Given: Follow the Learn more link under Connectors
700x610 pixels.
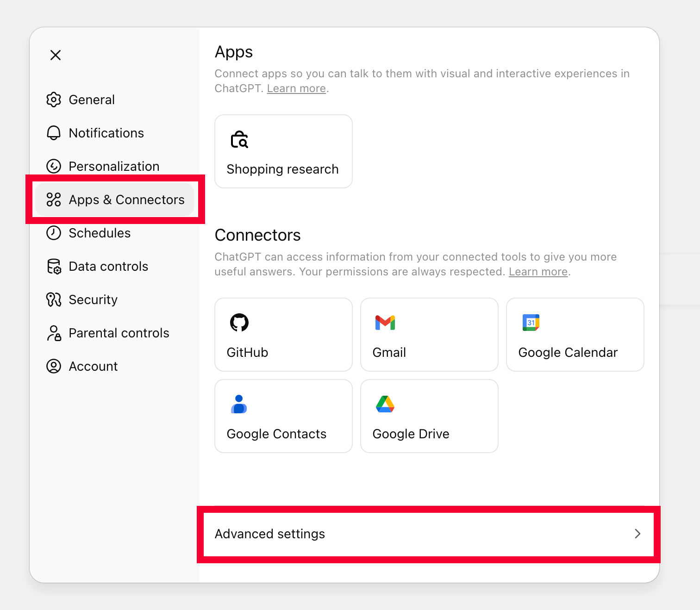Looking at the screenshot, I should (538, 272).
